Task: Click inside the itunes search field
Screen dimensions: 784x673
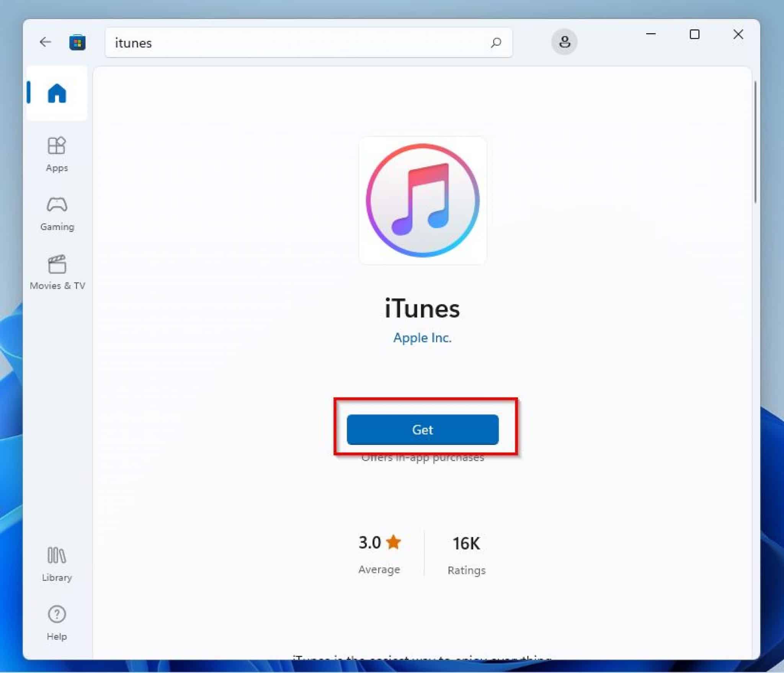Action: [268, 43]
